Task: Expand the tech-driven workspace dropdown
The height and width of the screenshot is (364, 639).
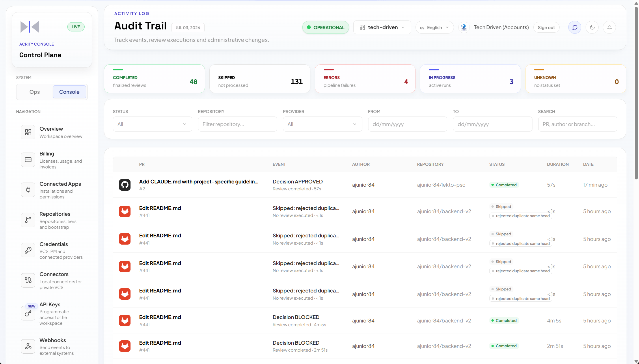Action: pyautogui.click(x=382, y=27)
